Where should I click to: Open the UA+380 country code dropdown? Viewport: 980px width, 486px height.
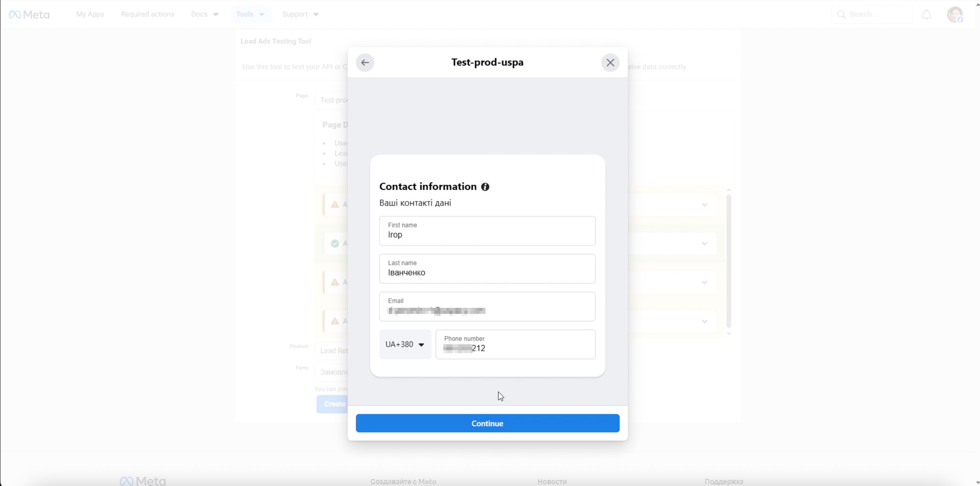(405, 344)
